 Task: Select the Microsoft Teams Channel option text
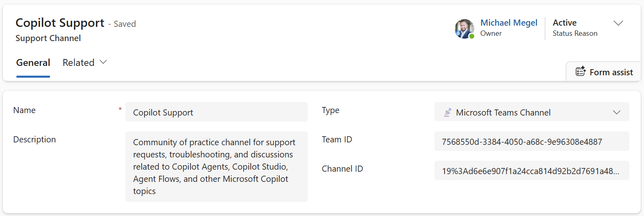[503, 113]
